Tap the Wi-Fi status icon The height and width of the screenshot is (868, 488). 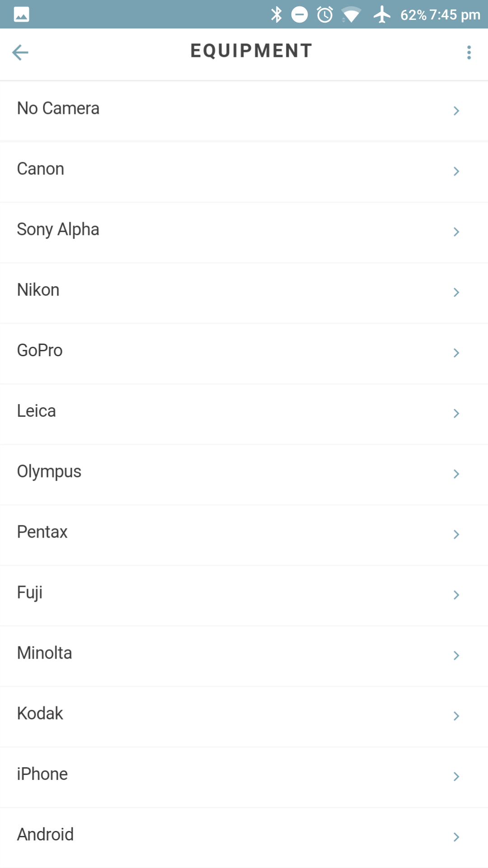351,15
